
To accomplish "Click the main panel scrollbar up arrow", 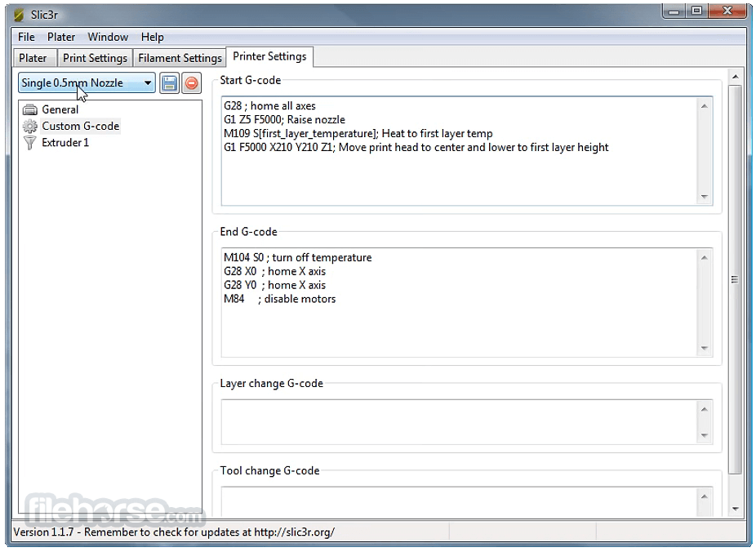I will pos(735,77).
